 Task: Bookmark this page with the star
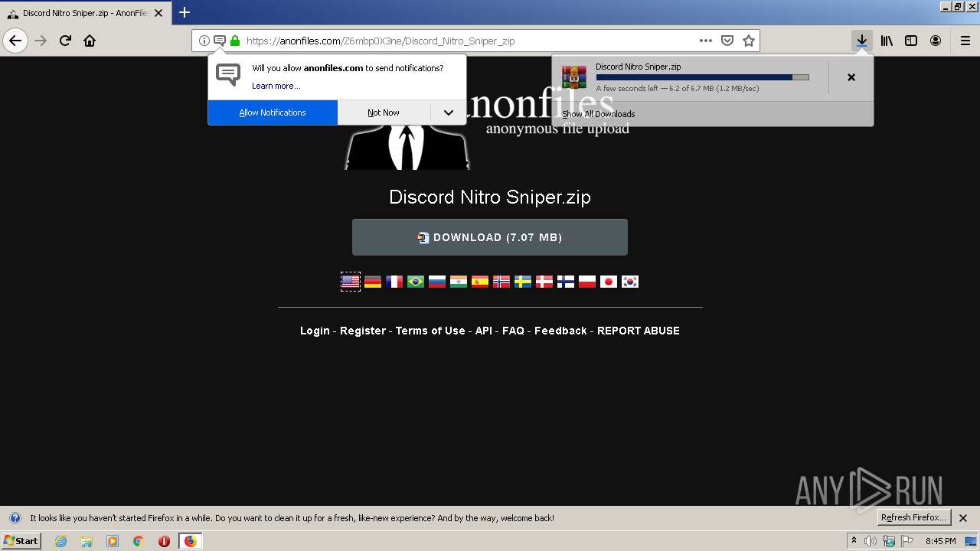[x=749, y=41]
